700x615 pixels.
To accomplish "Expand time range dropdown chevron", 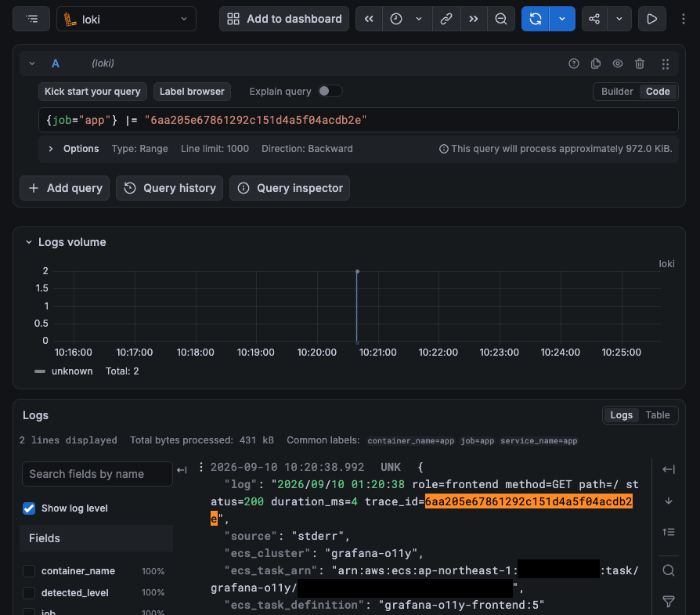I will point(419,19).
